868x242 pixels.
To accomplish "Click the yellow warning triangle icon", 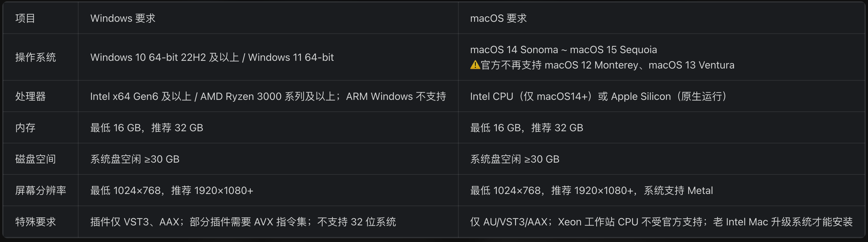I will pyautogui.click(x=475, y=65).
